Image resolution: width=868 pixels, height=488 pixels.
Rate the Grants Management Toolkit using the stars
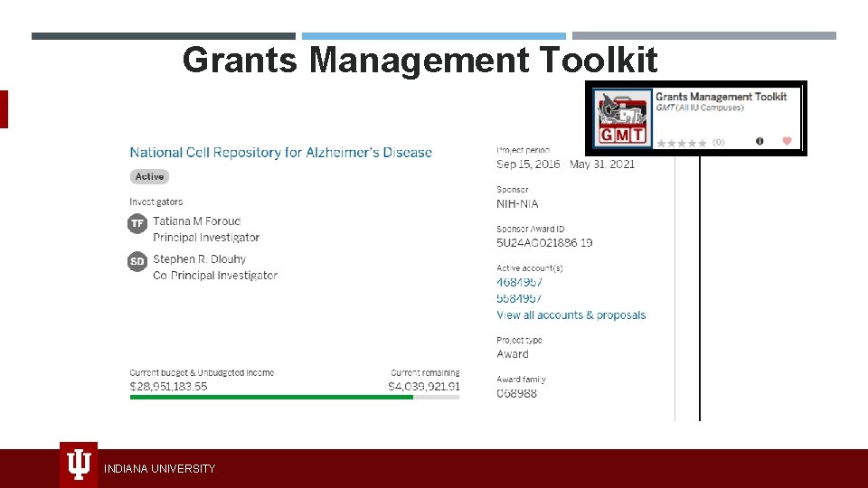coord(682,144)
